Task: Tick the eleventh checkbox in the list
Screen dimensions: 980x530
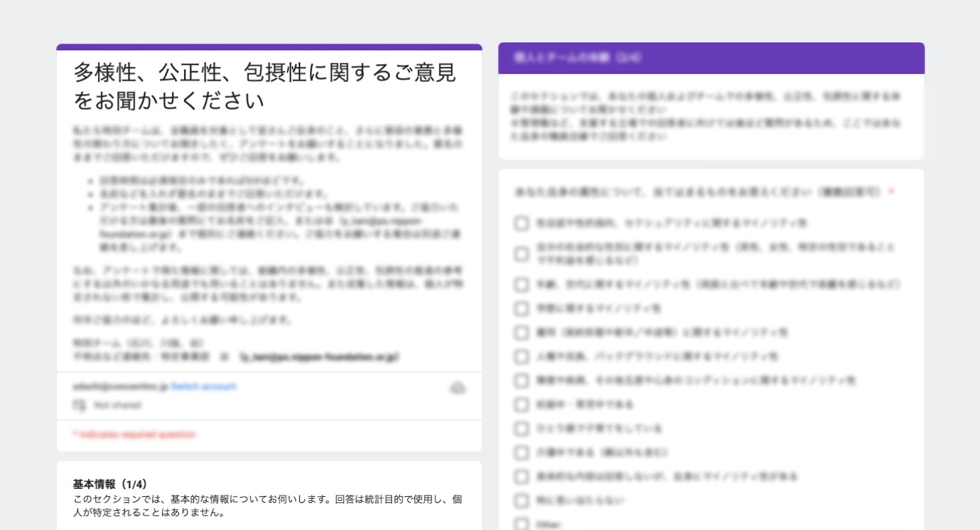Action: [x=521, y=477]
